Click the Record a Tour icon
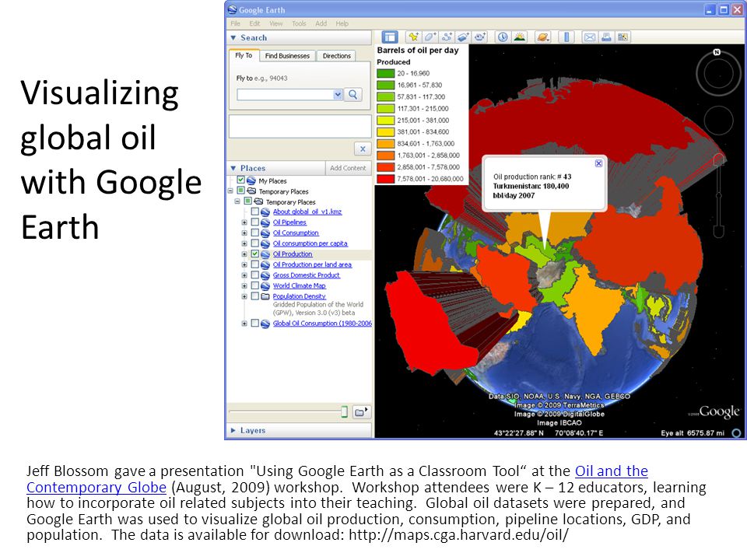The width and height of the screenshot is (747, 560). click(x=480, y=37)
